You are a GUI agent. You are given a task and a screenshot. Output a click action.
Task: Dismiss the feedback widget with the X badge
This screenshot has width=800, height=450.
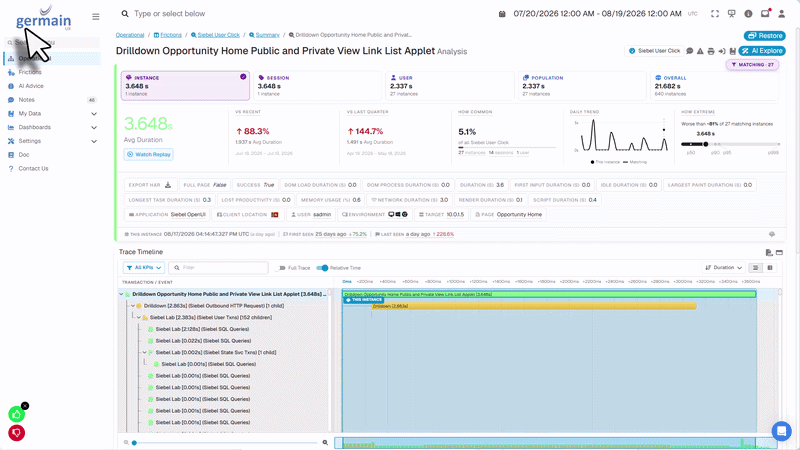point(25,406)
